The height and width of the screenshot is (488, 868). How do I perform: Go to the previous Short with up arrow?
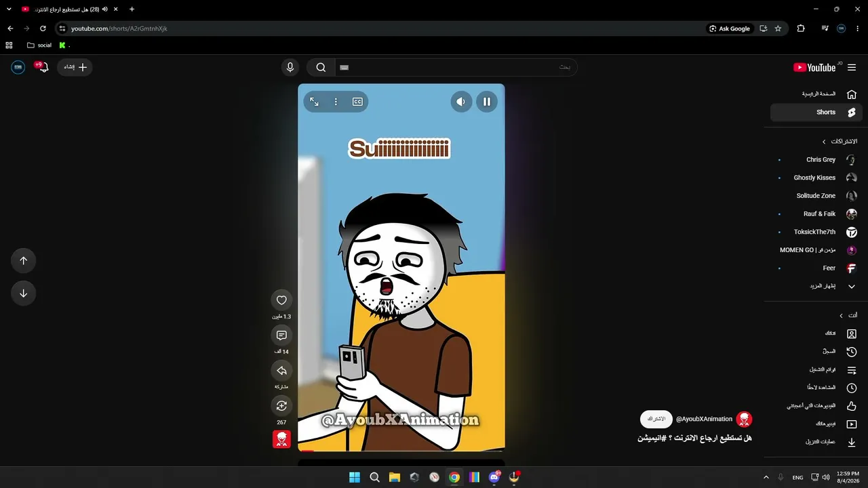pos(24,260)
